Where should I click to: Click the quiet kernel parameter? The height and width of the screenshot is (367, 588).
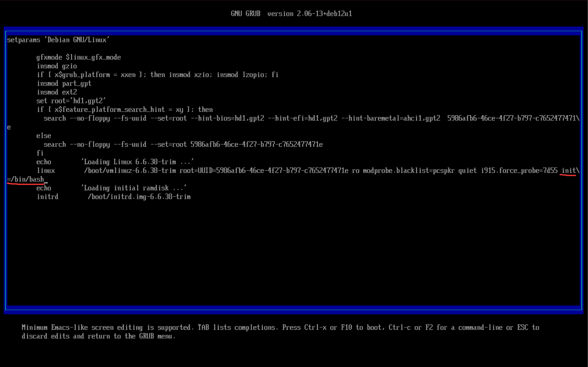[x=467, y=171]
